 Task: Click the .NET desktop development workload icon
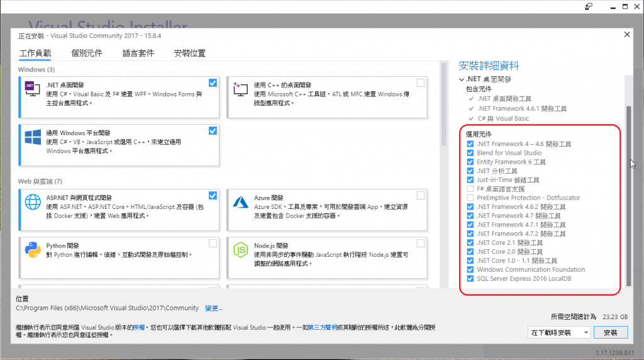point(33,89)
